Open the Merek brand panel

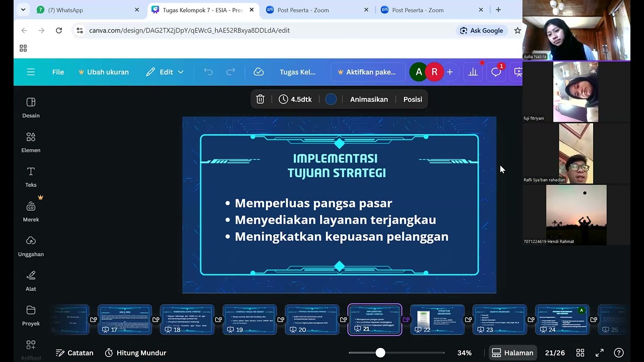coord(31,212)
